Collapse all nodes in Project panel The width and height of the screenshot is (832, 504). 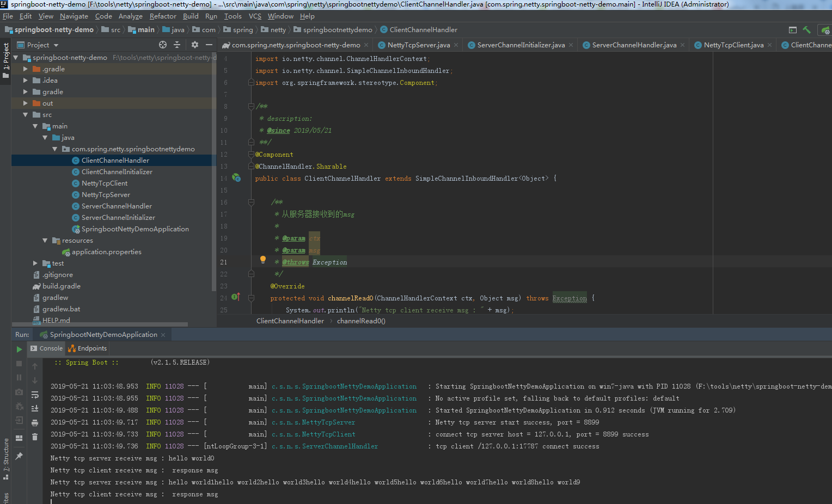176,45
